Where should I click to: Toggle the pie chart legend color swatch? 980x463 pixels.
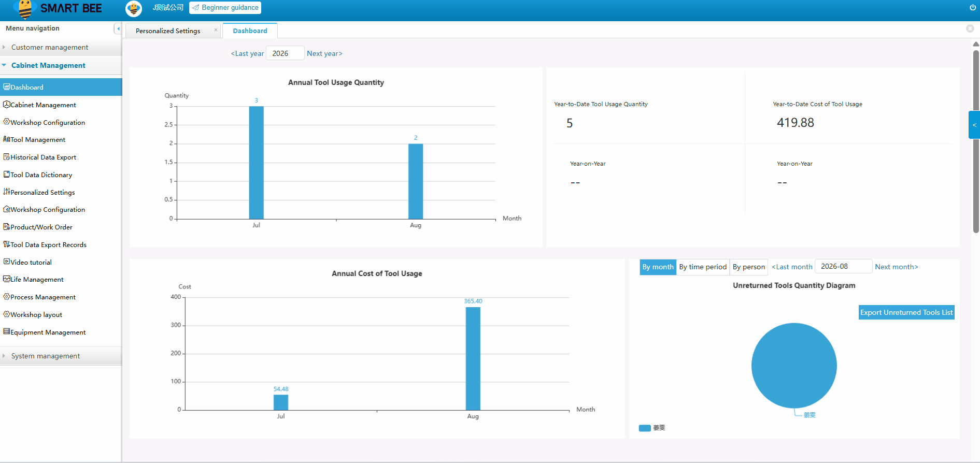click(645, 428)
